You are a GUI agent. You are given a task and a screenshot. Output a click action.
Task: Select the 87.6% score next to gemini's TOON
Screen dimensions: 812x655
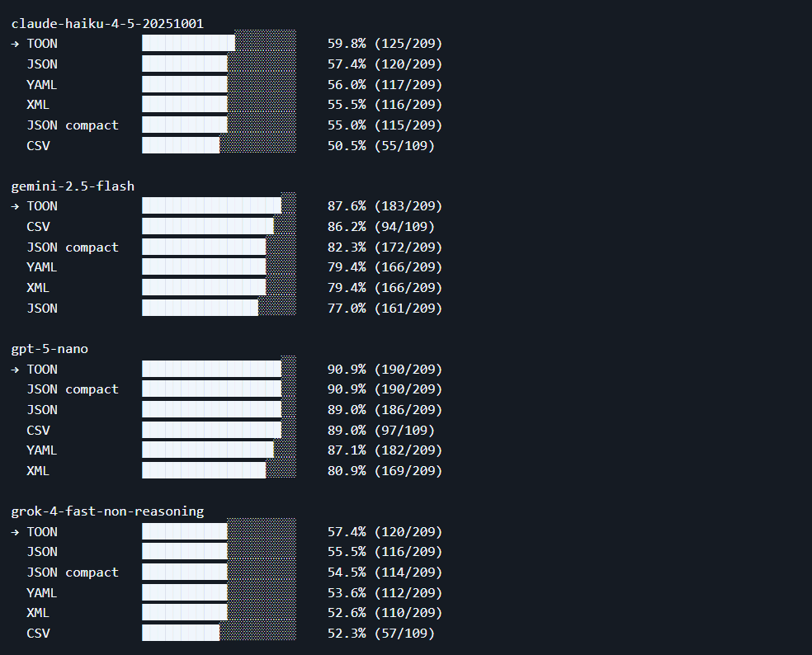click(347, 205)
